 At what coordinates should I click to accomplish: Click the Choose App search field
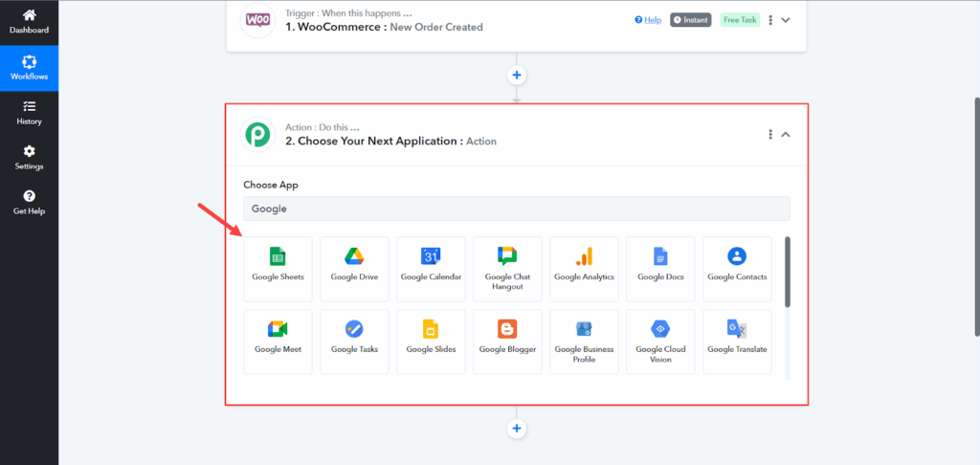[517, 209]
